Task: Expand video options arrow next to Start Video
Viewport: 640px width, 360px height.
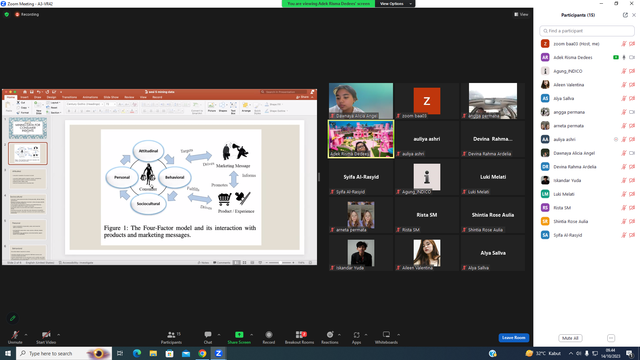Action: [x=58, y=335]
